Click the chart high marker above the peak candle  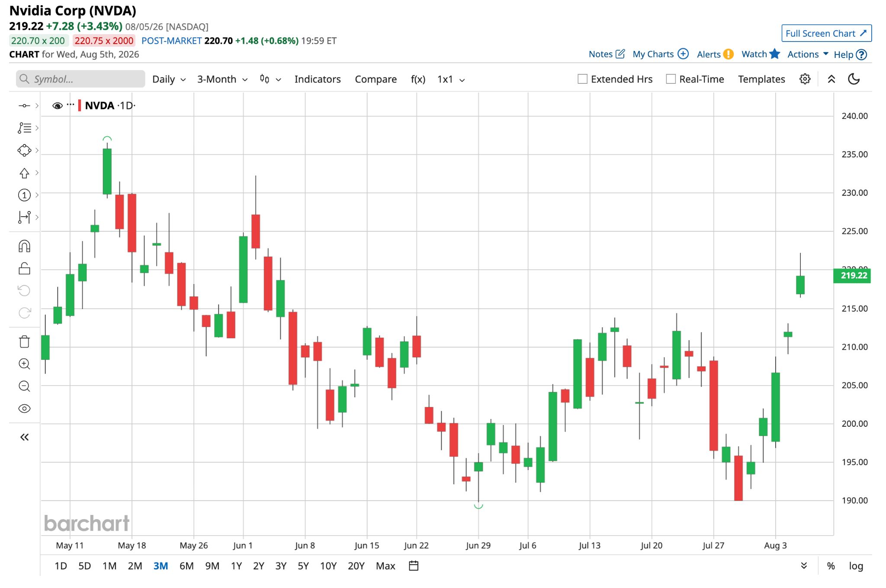tap(107, 139)
